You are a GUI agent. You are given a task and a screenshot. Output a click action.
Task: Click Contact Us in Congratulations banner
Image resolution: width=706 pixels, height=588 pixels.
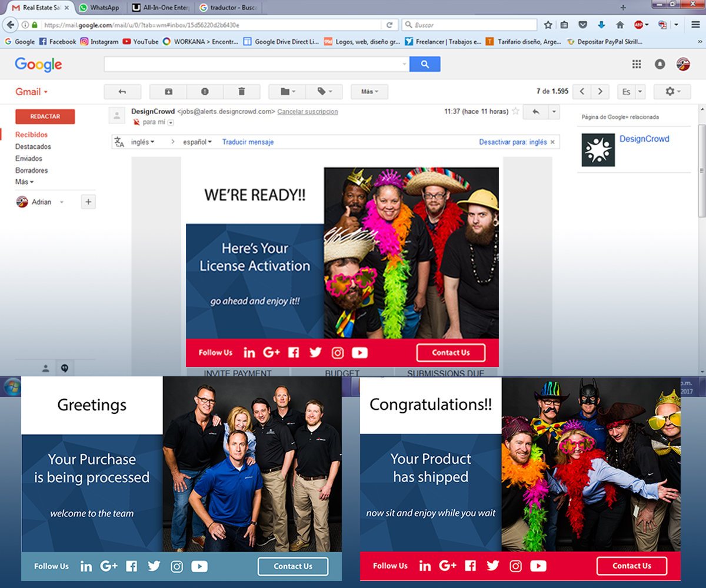tap(632, 566)
